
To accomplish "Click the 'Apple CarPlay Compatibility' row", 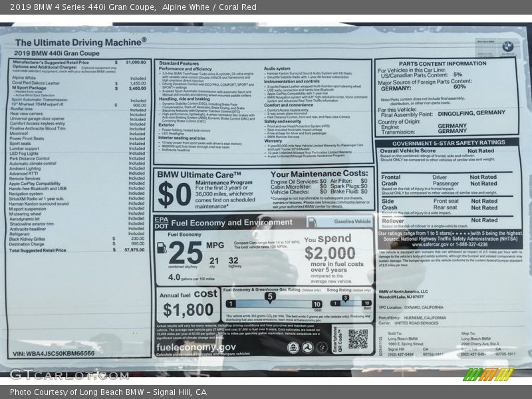I will pyautogui.click(x=77, y=184).
